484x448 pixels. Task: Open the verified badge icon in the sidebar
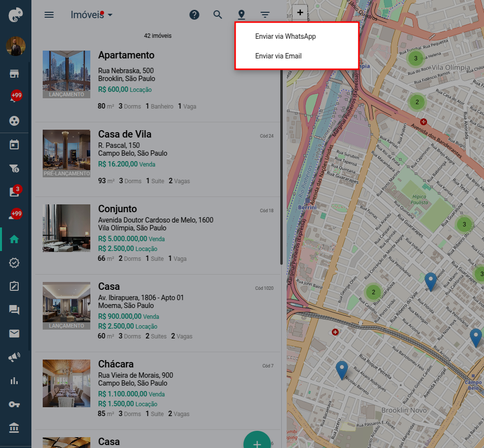pos(14,263)
